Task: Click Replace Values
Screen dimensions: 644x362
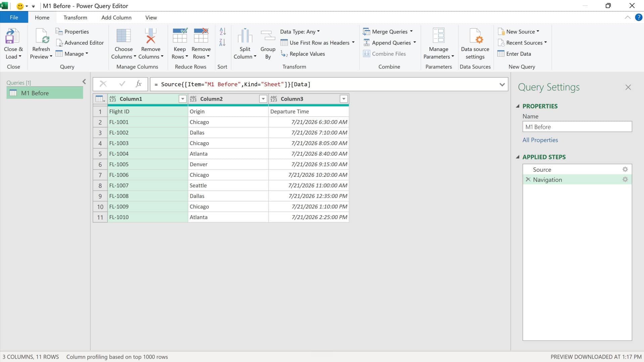Action: 303,54
